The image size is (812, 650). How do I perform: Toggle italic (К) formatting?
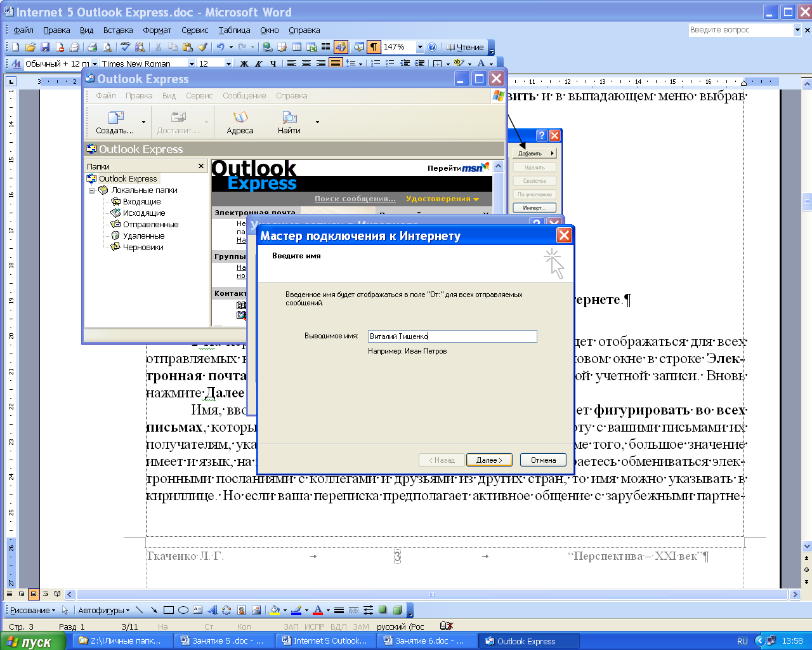point(259,63)
